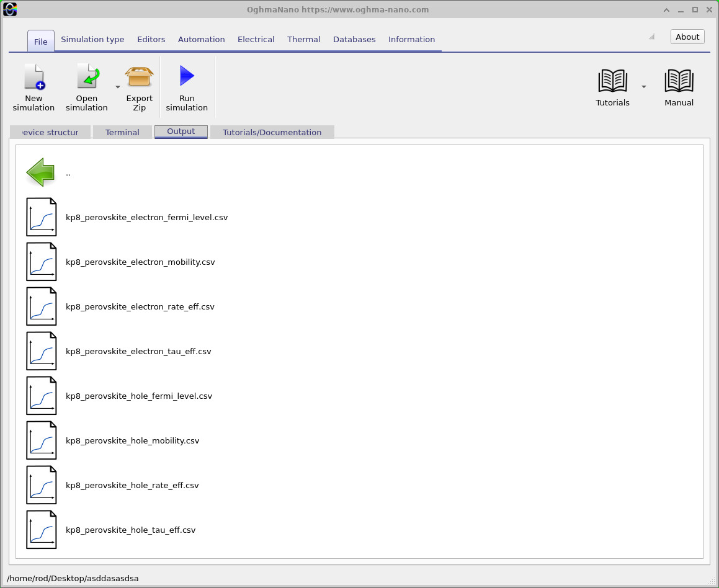Click the '..' parent directory label
This screenshot has width=719, height=588.
click(x=68, y=174)
